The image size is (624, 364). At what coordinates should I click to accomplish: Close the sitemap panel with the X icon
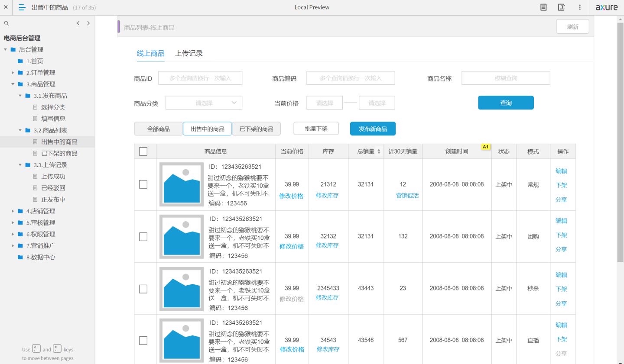tap(6, 7)
